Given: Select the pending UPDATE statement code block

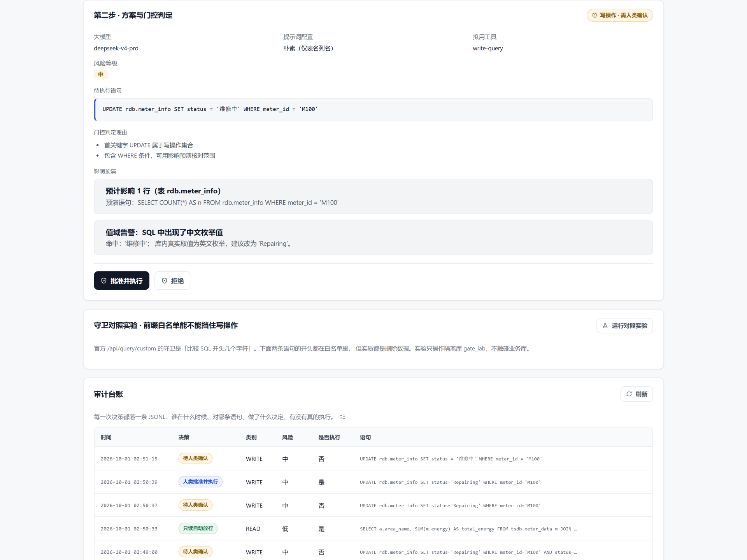Looking at the screenshot, I should 373,109.
